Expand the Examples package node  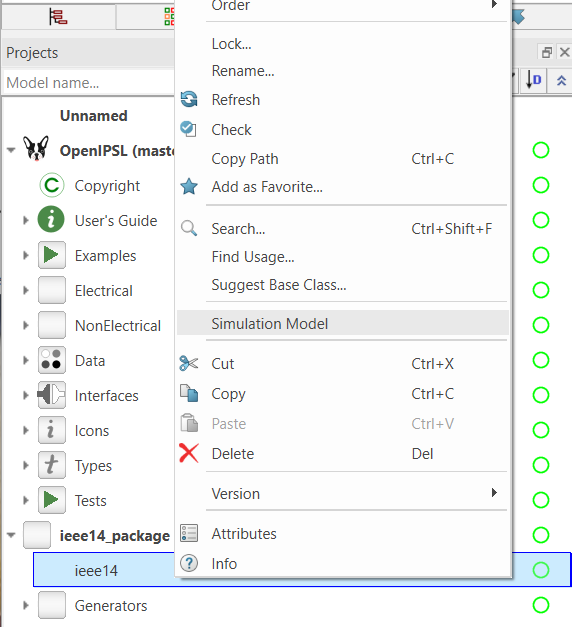[x=26, y=255]
